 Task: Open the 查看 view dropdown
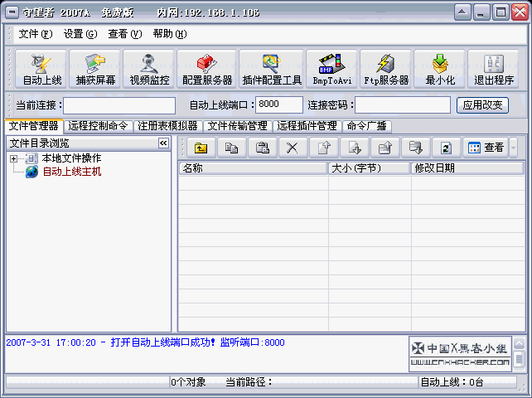point(514,148)
